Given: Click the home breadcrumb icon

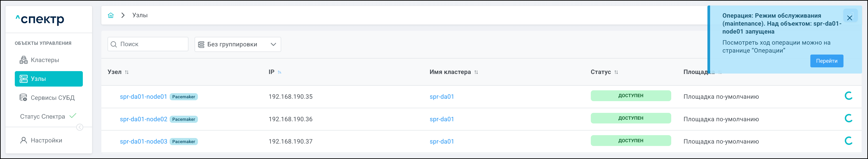Looking at the screenshot, I should [110, 15].
